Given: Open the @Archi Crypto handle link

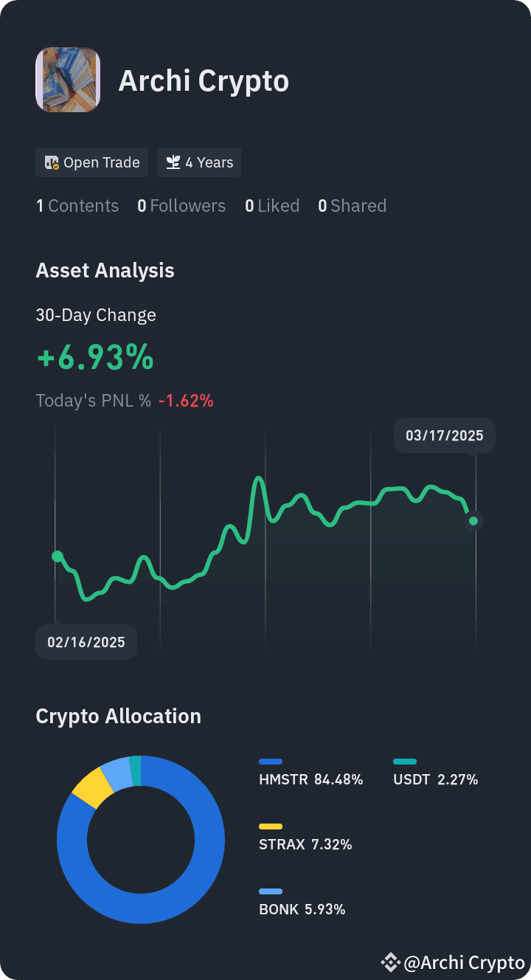Looking at the screenshot, I should coord(465,962).
